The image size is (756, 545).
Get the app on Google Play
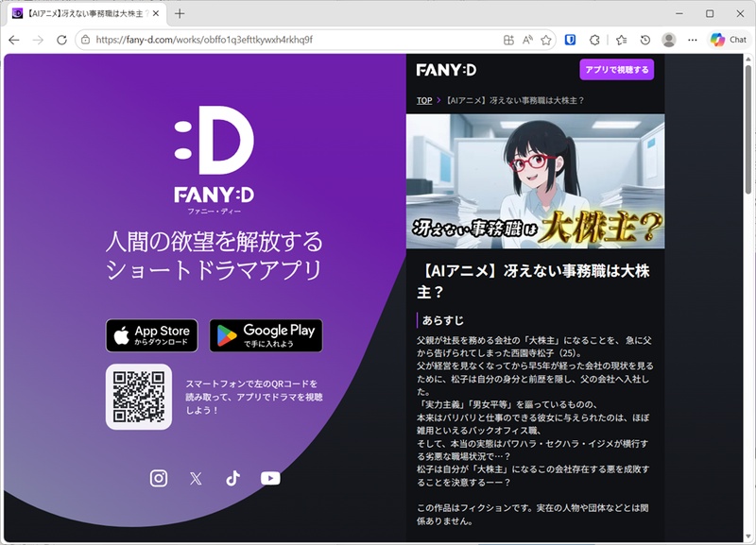[266, 335]
